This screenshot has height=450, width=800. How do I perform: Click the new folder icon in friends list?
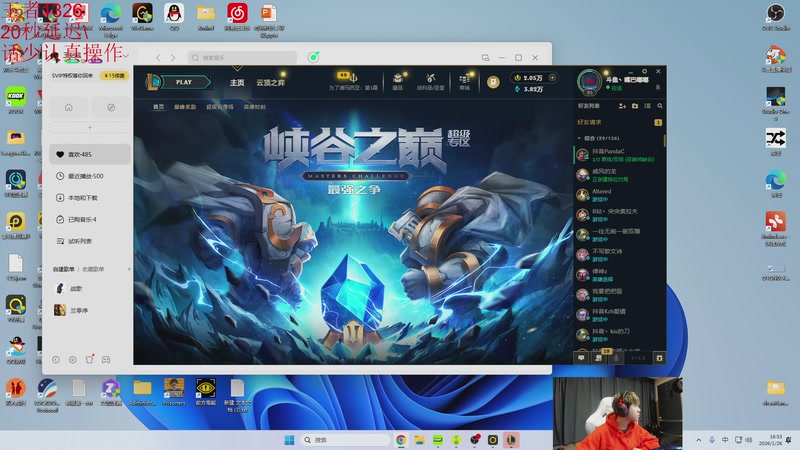pos(635,106)
